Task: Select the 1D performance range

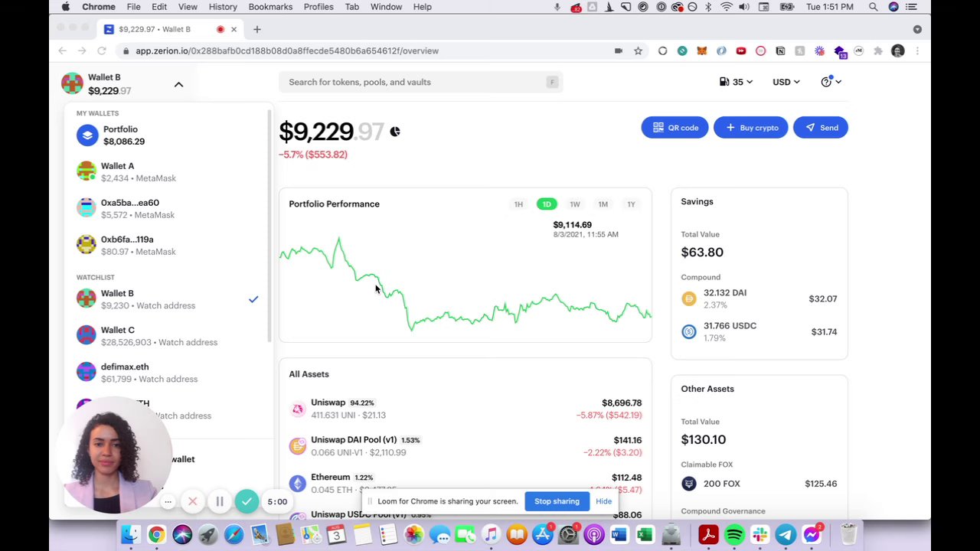Action: tap(547, 204)
